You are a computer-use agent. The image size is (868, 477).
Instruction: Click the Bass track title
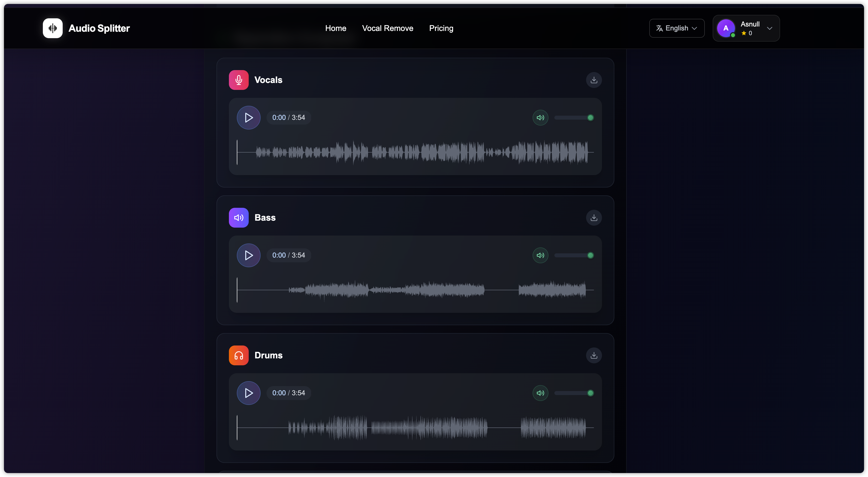point(265,218)
